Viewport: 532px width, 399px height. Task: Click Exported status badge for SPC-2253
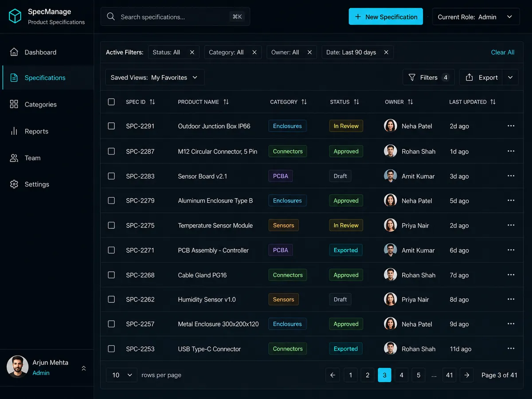pyautogui.click(x=346, y=348)
